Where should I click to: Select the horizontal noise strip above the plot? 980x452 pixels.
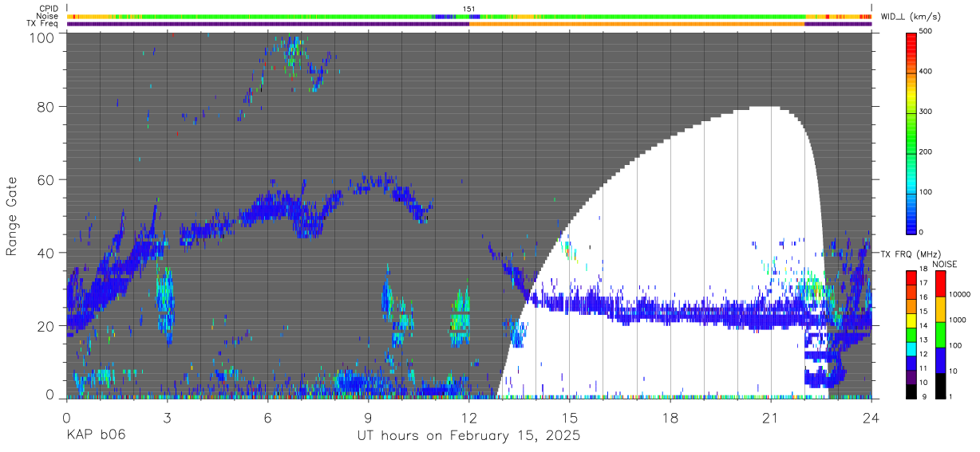pos(469,16)
